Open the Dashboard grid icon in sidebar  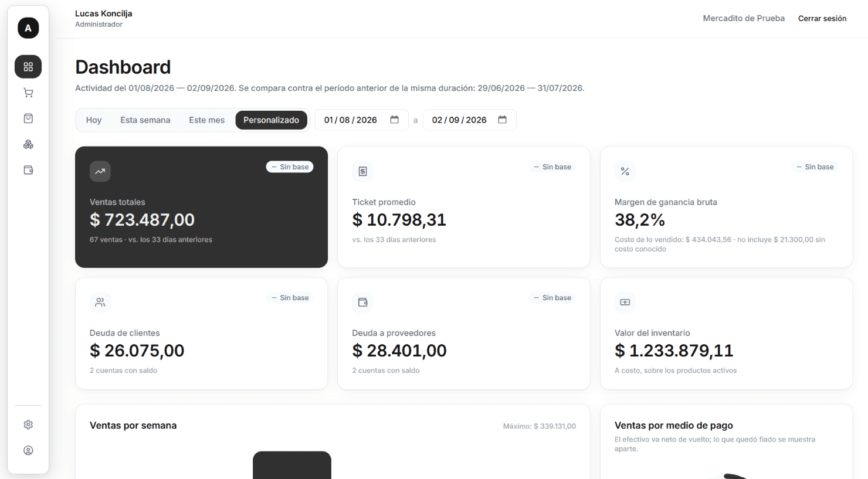(x=28, y=67)
